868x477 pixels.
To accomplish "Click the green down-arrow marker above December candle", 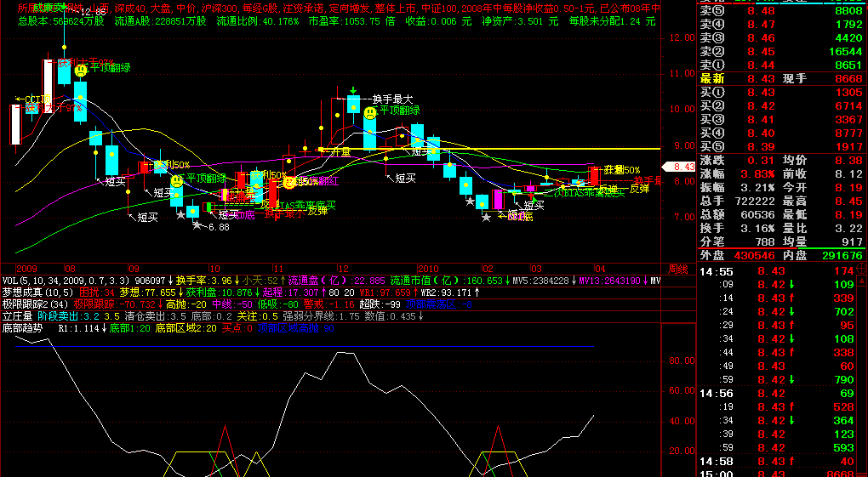I will pos(353,90).
